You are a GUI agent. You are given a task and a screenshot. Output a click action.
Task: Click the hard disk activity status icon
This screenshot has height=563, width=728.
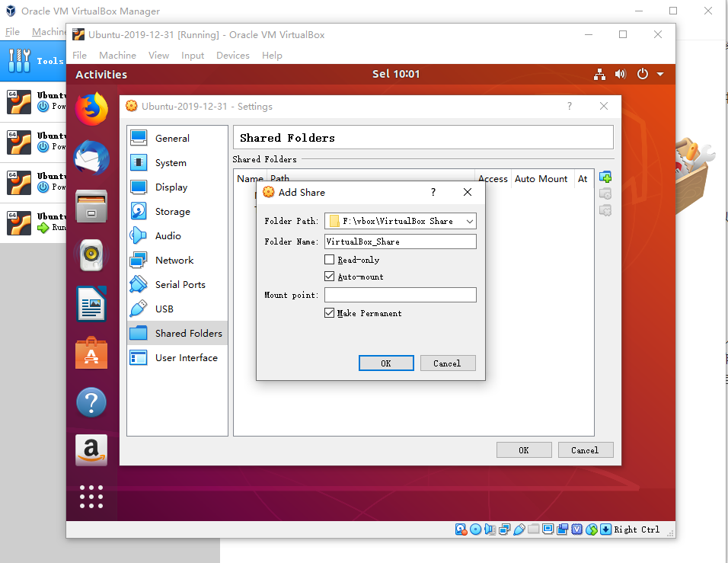click(461, 529)
